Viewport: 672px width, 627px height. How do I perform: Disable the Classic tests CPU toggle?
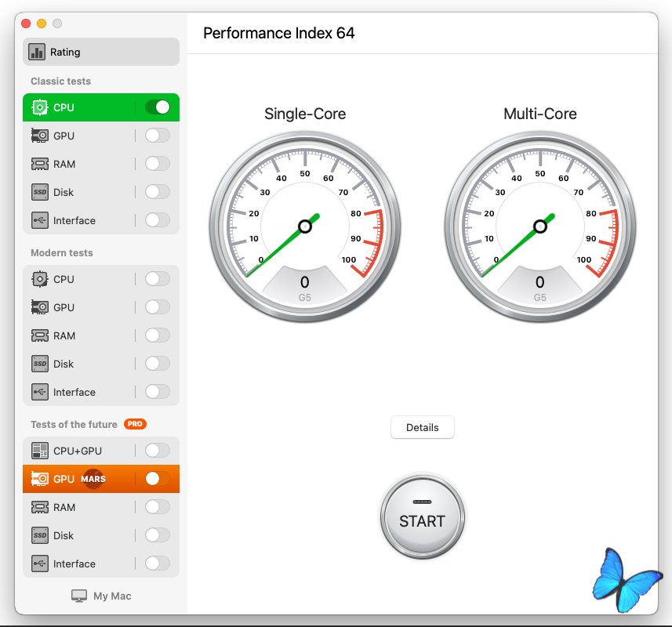coord(158,107)
